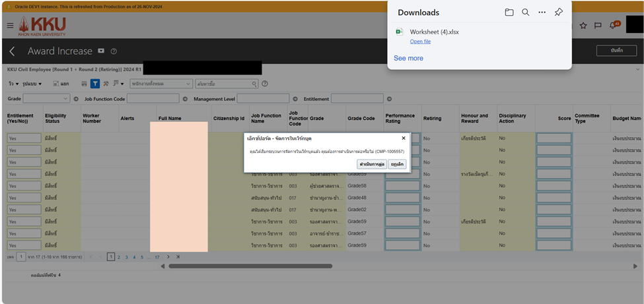Open the hamburger navigation menu

click(x=10, y=26)
